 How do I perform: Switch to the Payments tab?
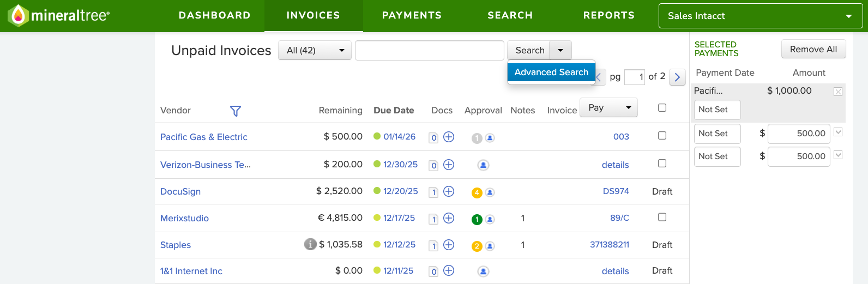click(x=412, y=15)
